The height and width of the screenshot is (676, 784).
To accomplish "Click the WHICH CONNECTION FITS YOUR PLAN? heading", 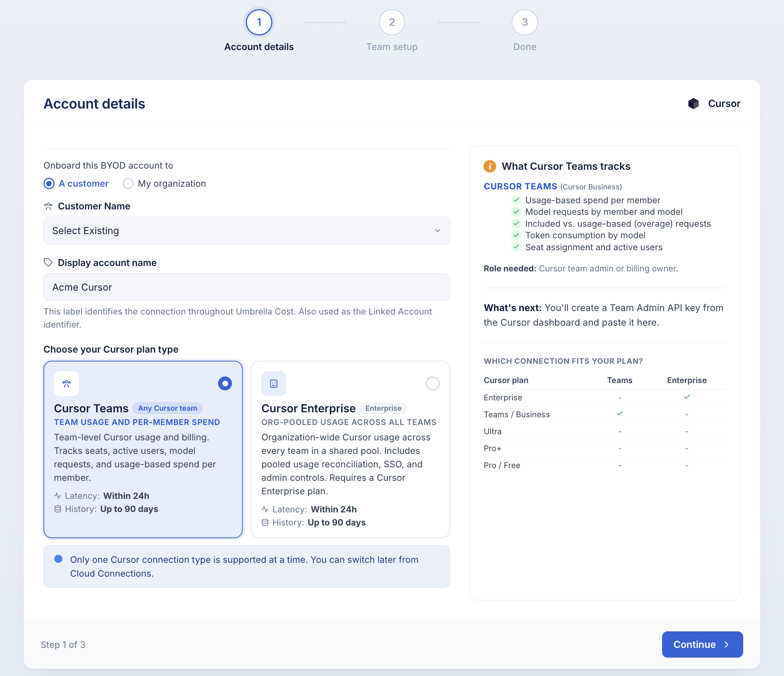I will (563, 361).
